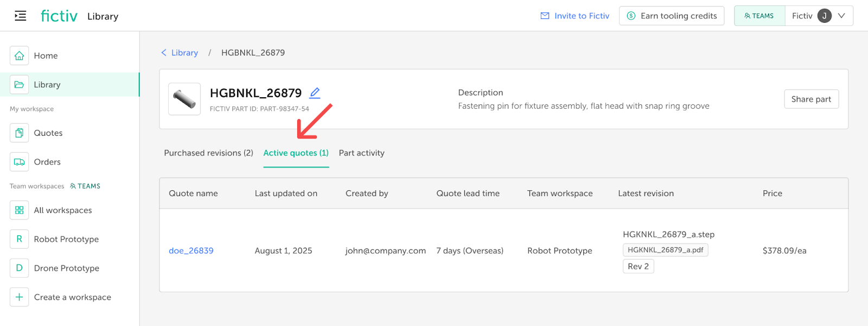The height and width of the screenshot is (326, 868).
Task: Click the HGKNKL_26879_a.pdf file tag
Action: pyautogui.click(x=665, y=250)
